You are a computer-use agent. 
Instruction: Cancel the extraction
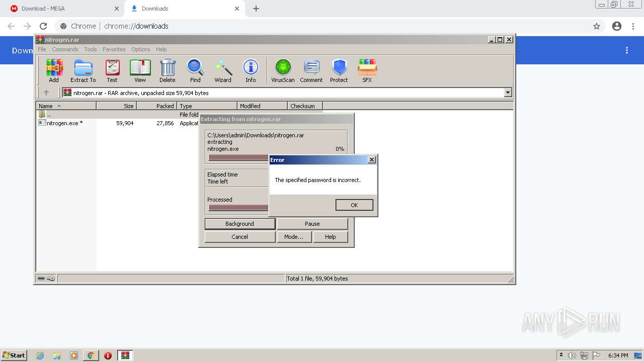tap(239, 237)
